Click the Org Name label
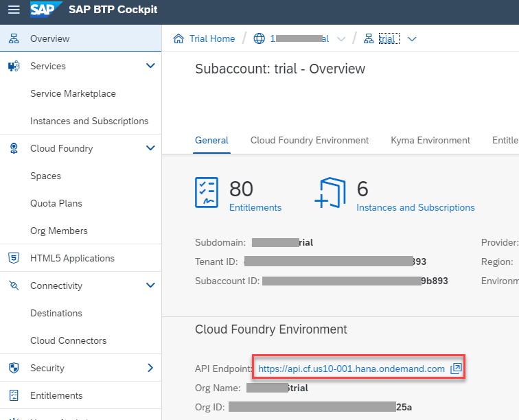Image resolution: width=519 pixels, height=420 pixels. (x=218, y=388)
